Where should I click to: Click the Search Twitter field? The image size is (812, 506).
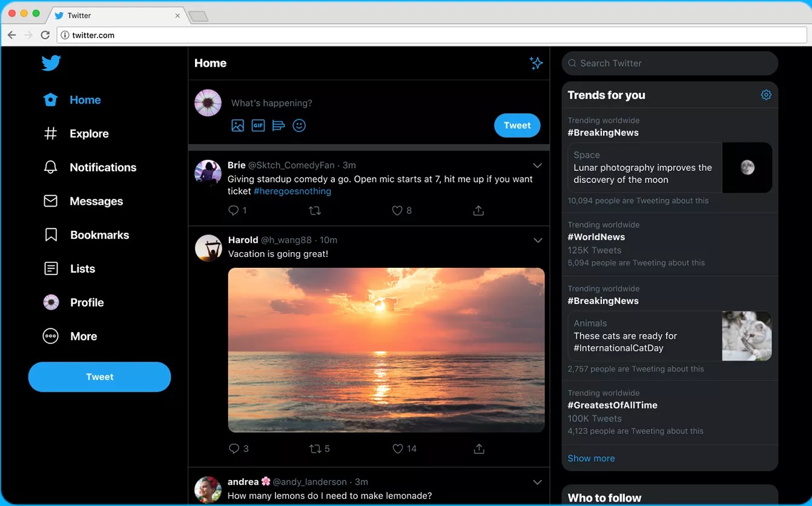point(669,63)
